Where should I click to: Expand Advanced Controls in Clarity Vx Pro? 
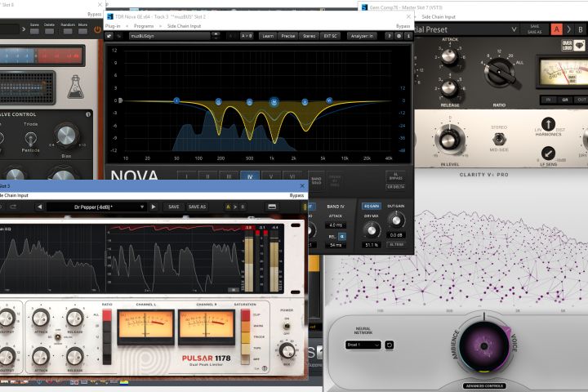(483, 385)
